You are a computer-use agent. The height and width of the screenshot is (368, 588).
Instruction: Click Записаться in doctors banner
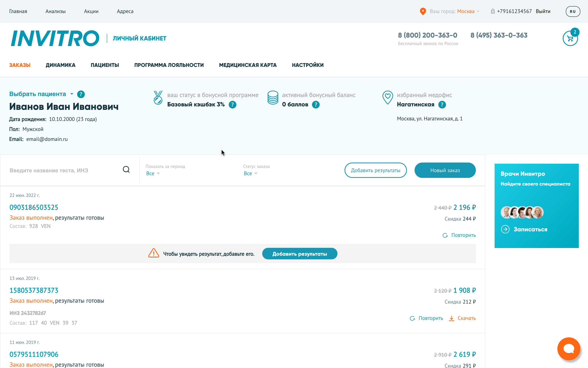tap(530, 229)
